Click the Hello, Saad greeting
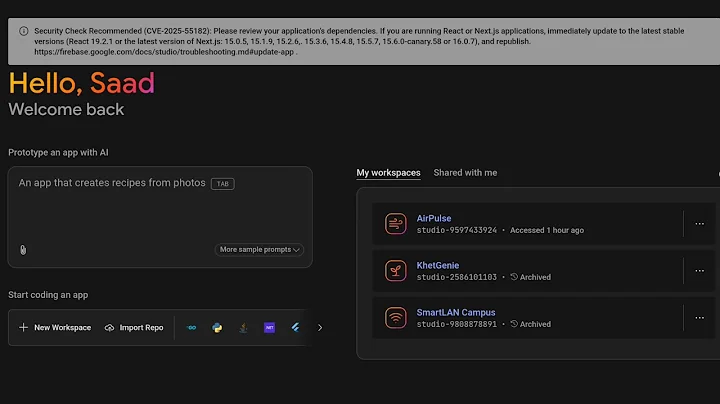This screenshot has height=404, width=720. pos(82,83)
